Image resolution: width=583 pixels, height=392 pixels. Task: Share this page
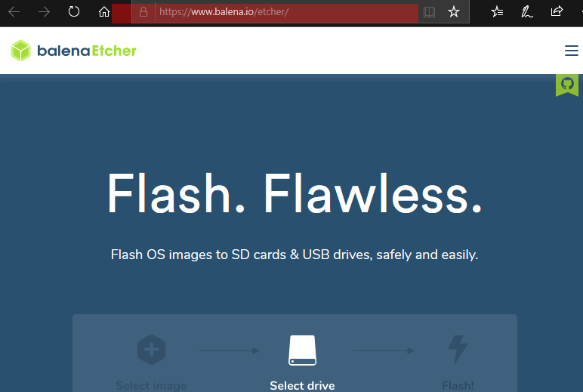557,11
